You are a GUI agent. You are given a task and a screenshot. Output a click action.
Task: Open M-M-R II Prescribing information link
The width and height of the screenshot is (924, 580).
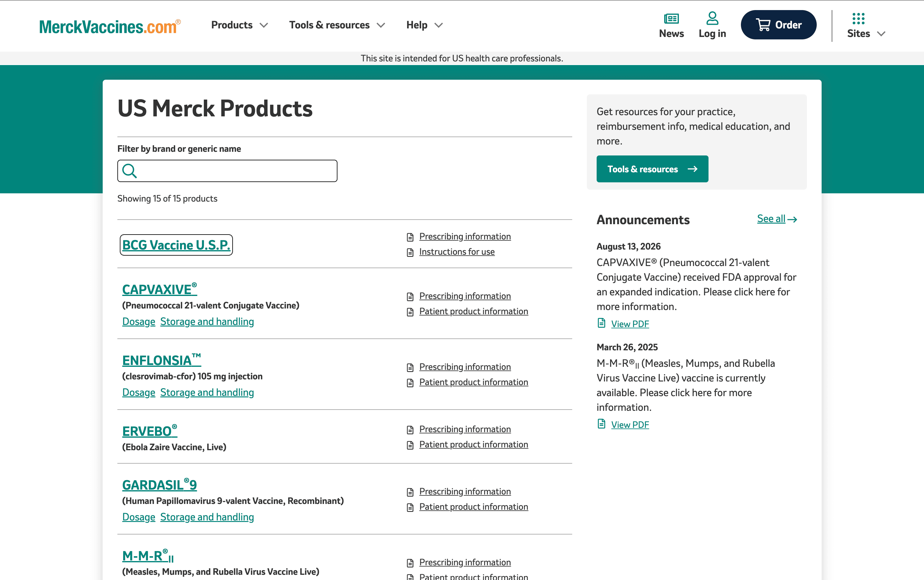point(465,562)
